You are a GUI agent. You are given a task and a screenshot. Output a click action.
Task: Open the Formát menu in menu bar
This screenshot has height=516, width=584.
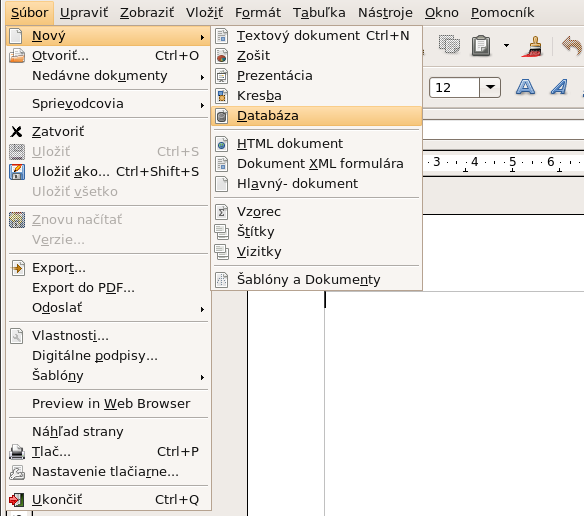tap(258, 13)
